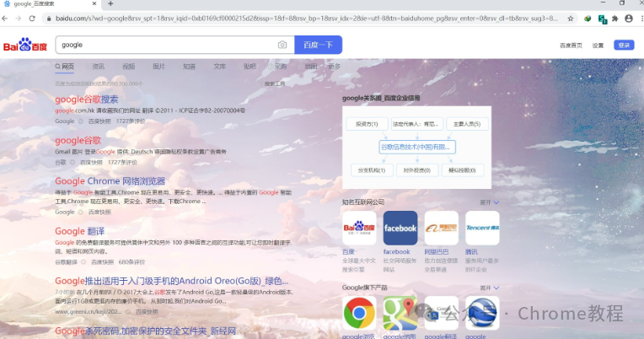
Task: Click the 投资方(1) box in relationship chart
Action: [x=367, y=124]
